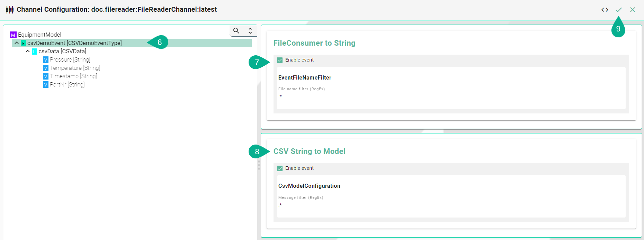Select the PartNr [String] tree item
Image resolution: width=644 pixels, height=240 pixels.
tap(67, 84)
